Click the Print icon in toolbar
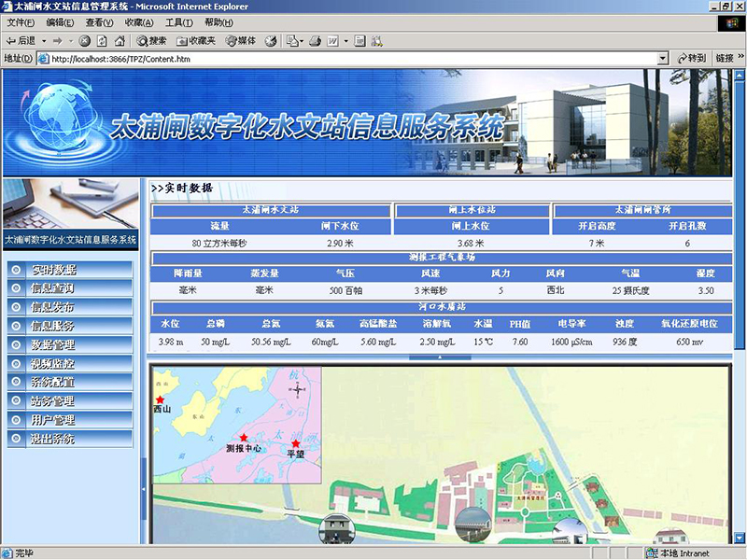Screen dimensions: 747x560 click(x=315, y=41)
